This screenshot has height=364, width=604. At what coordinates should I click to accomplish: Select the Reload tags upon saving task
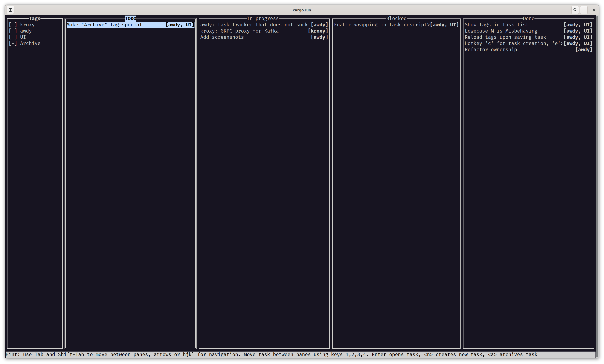point(528,37)
